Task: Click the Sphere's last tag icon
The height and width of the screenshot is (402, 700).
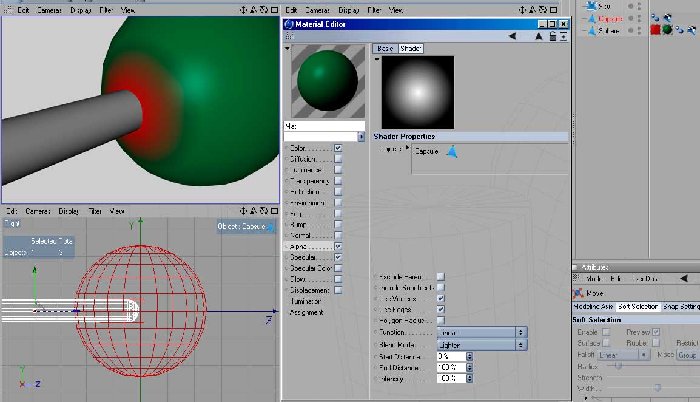Action: tap(692, 30)
